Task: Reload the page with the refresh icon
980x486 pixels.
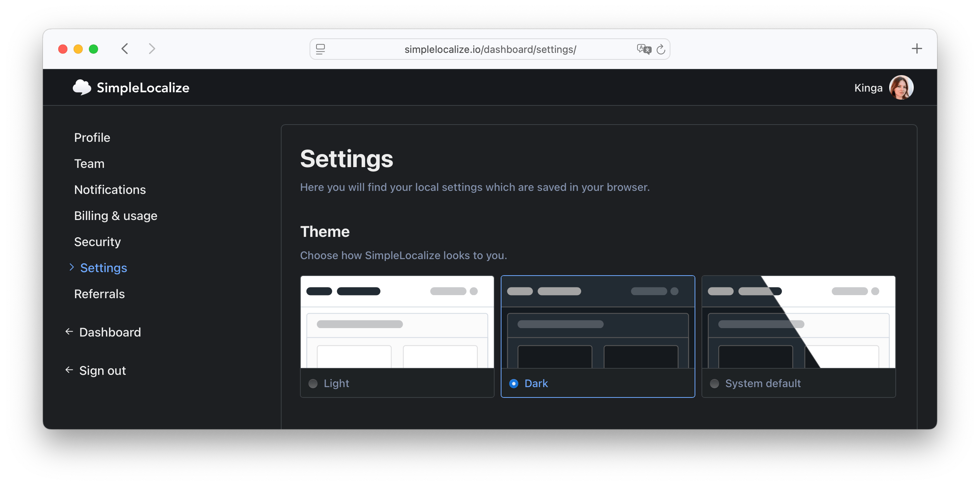Action: pos(661,49)
